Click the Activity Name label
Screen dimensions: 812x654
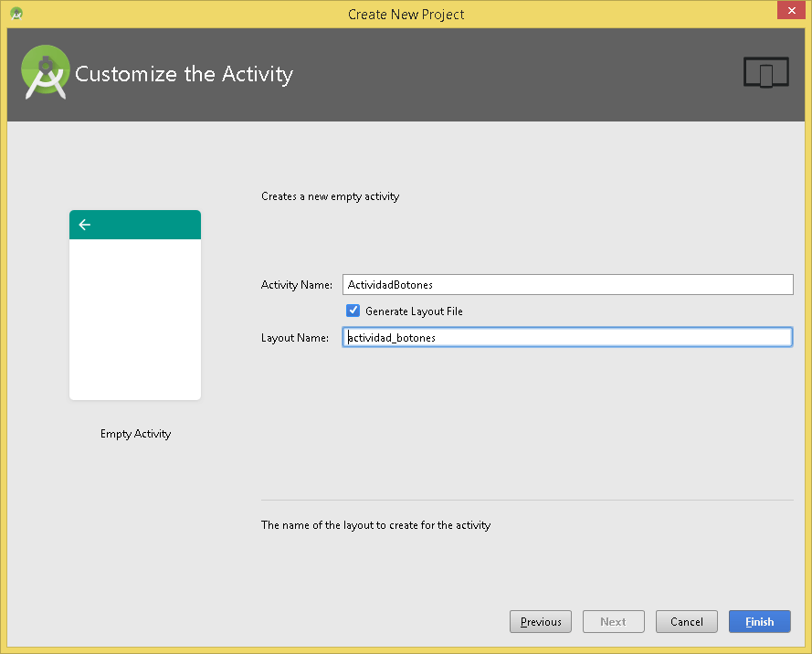click(x=297, y=285)
